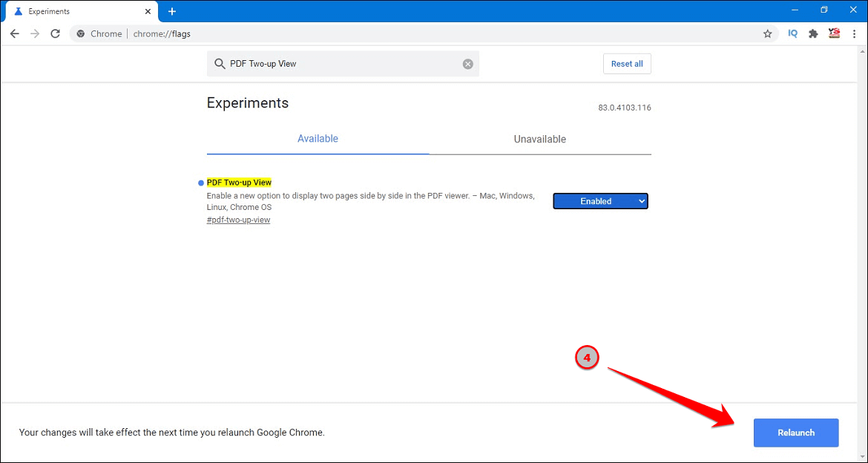Click the flags search input field
868x463 pixels.
(343, 64)
